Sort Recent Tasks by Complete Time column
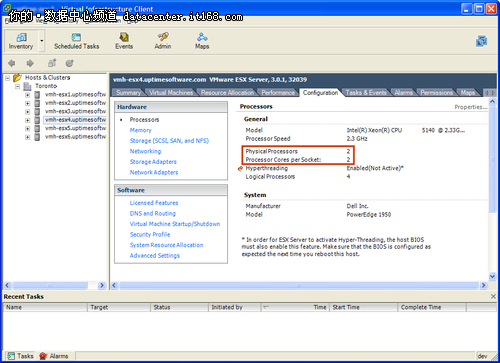This screenshot has height=363, width=500. click(x=432, y=307)
